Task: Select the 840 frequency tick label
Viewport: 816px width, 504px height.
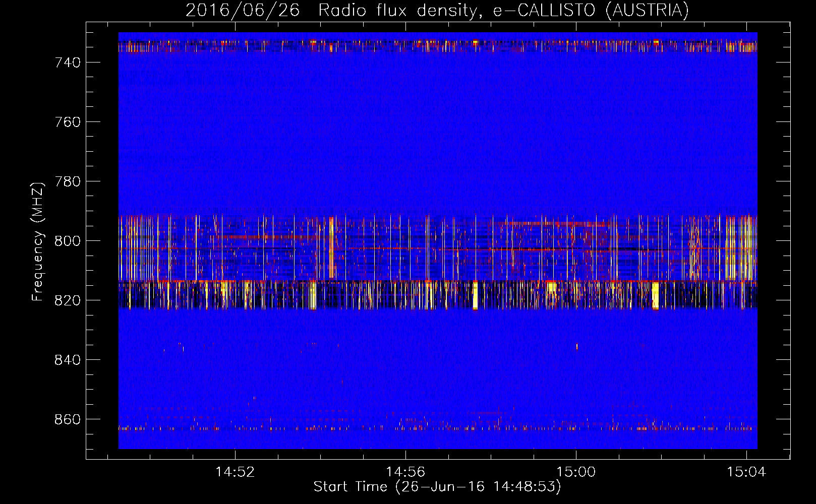Action: [68, 360]
